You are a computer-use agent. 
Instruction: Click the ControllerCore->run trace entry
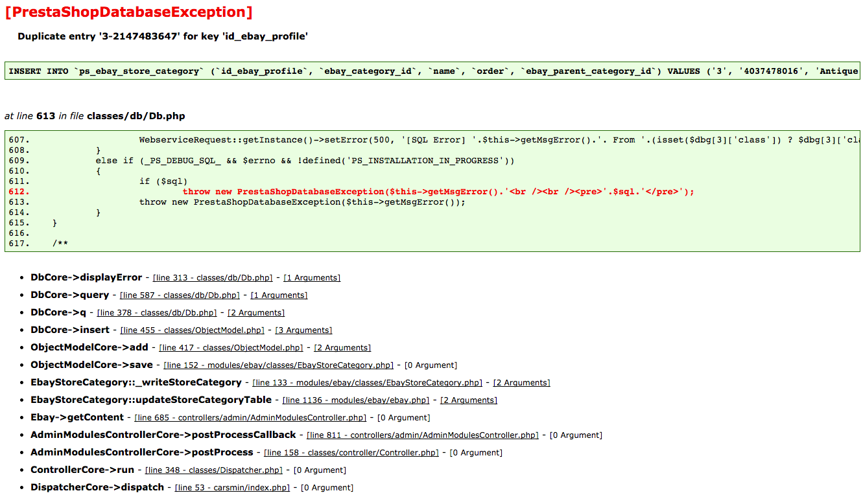[x=82, y=470]
